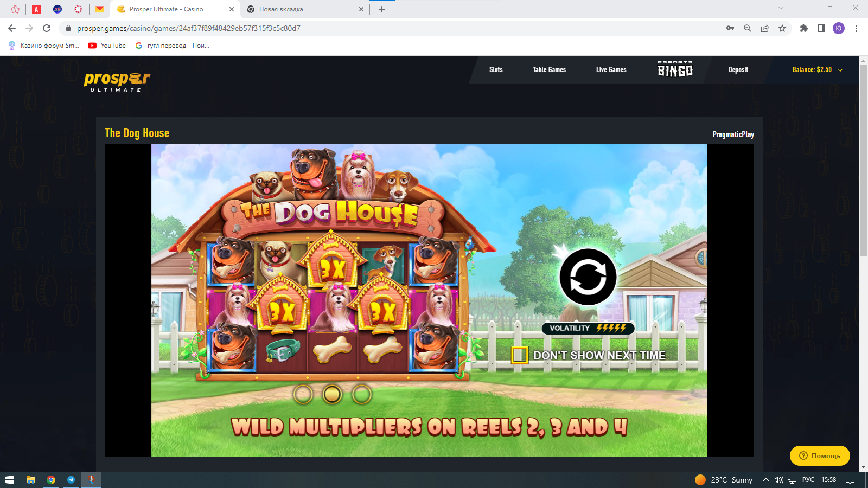Screen dimensions: 868x488
Task: Switch to the pinned tab with envelope icon
Action: [100, 9]
